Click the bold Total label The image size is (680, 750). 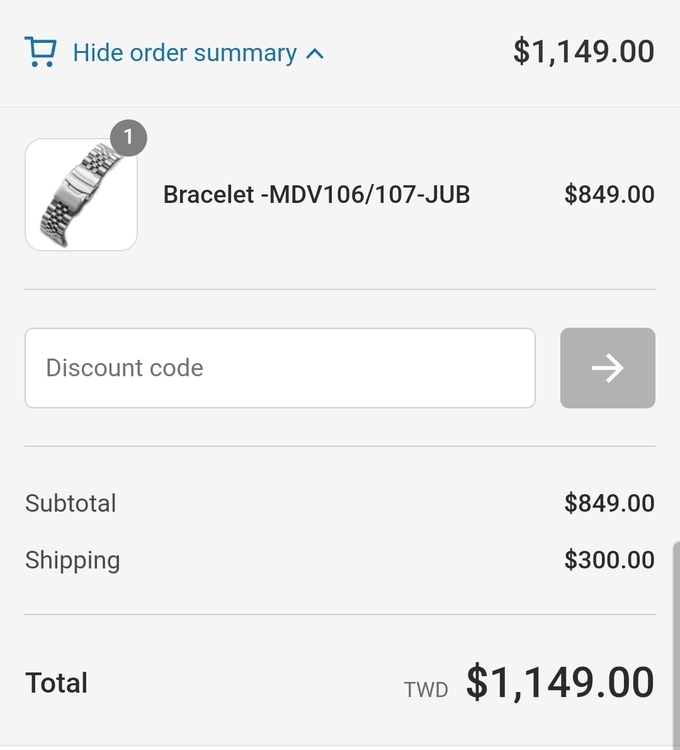click(57, 683)
